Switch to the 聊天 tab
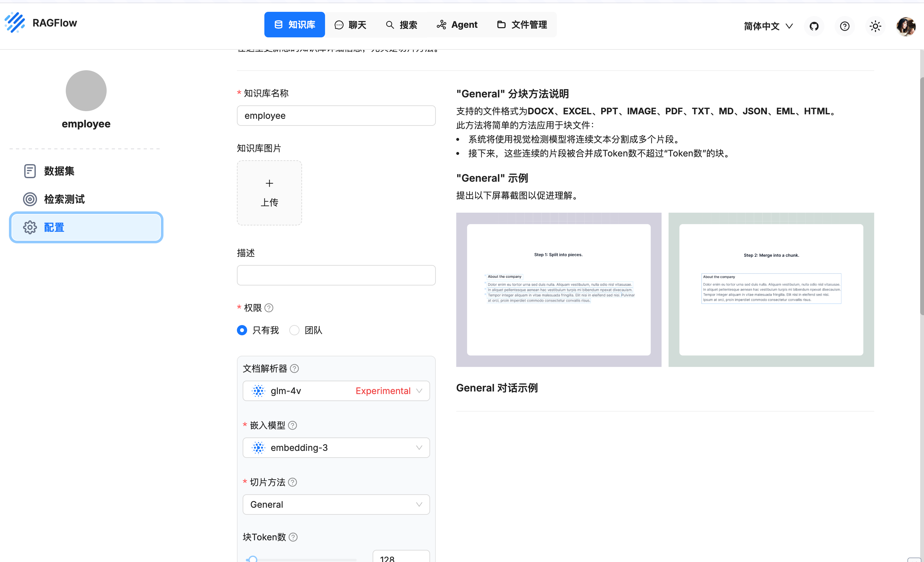Screen dimensions: 924x562 click(x=350, y=25)
